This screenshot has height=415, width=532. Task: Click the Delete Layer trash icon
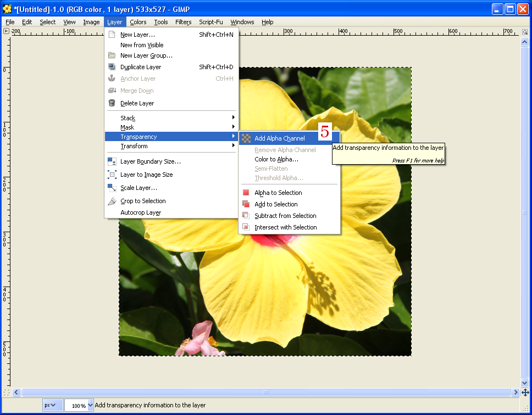point(112,103)
